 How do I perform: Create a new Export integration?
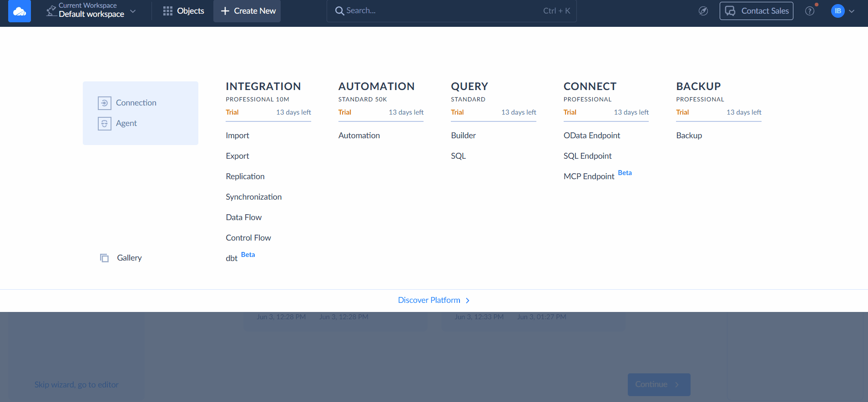tap(237, 156)
